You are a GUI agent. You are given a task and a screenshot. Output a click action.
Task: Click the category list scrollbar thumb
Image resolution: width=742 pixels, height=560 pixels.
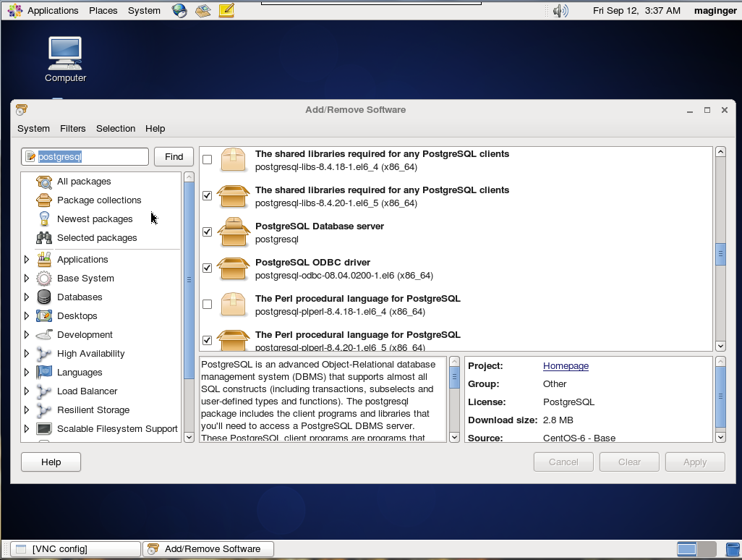coord(189,280)
